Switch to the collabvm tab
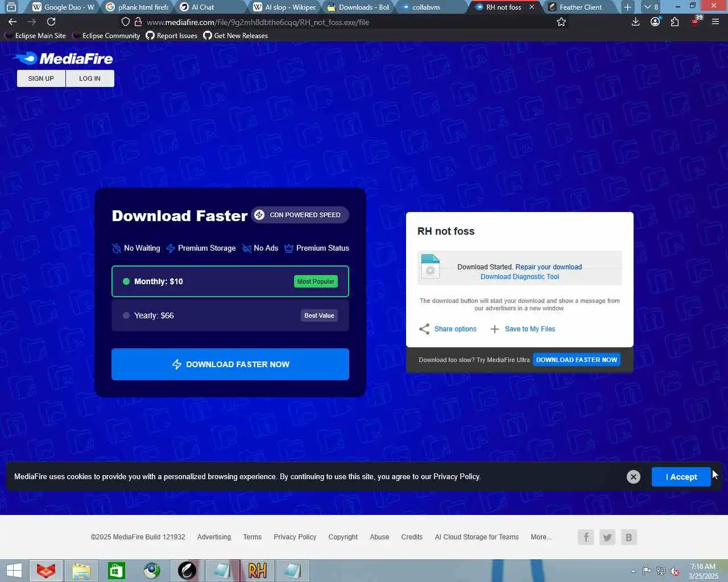 coord(431,7)
